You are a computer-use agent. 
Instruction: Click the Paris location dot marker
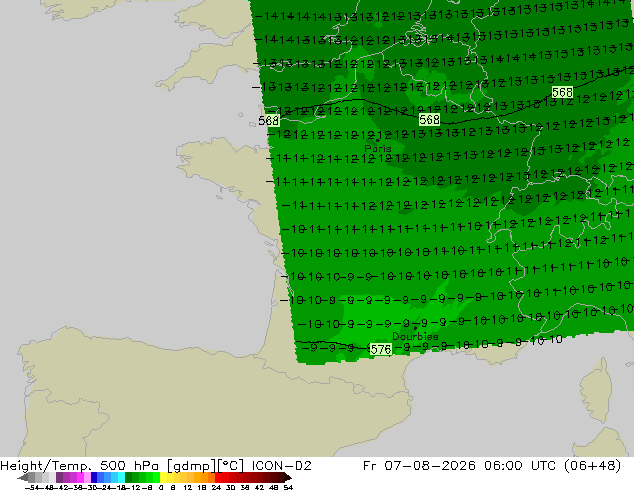pos(378,140)
